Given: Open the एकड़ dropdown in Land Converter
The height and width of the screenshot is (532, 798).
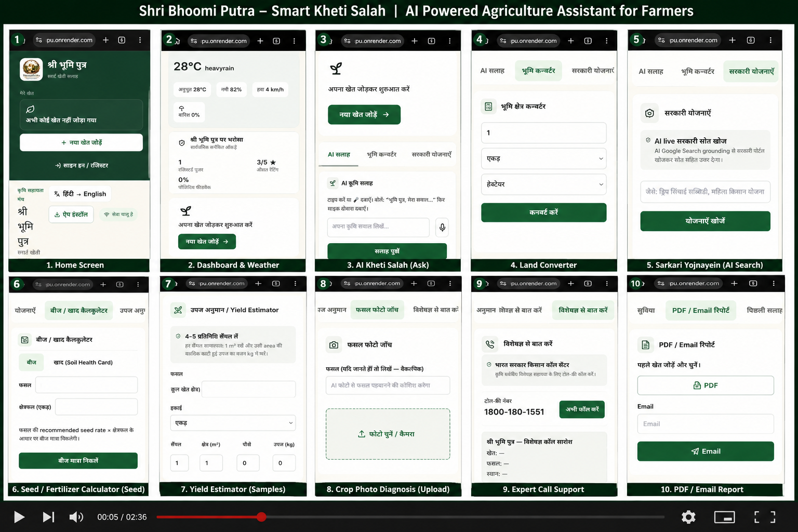Looking at the screenshot, I should point(543,158).
